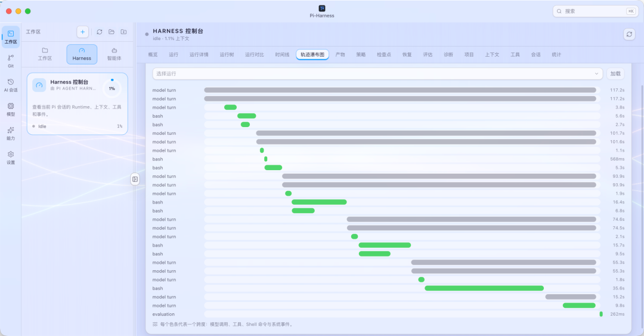The width and height of the screenshot is (644, 336).
Task: Click the 74.6s duration value
Action: tap(618, 219)
